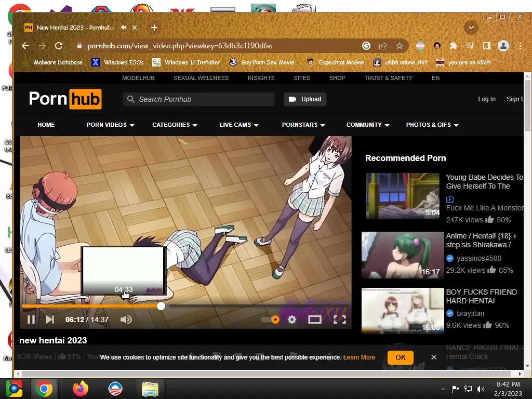The image size is (532, 399).
Task: Close the current browser tab
Action: 135,28
